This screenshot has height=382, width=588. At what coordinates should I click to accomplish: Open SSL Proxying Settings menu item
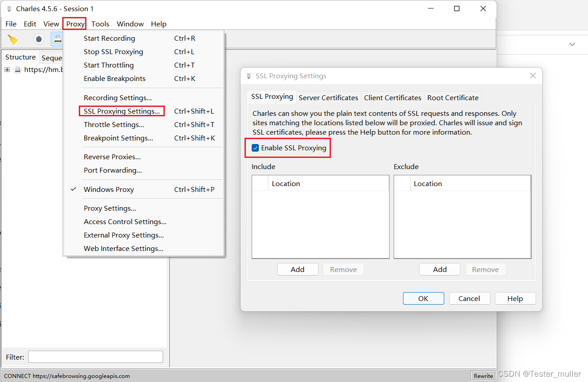pyautogui.click(x=143, y=111)
